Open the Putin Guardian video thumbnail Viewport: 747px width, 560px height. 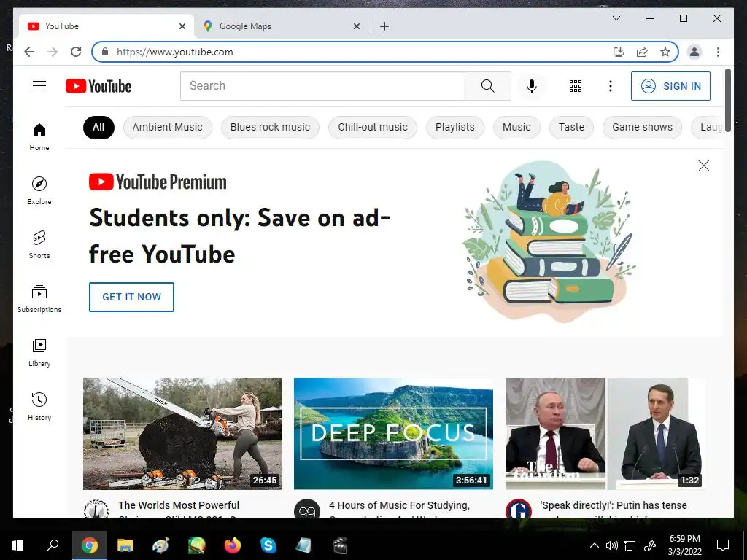(605, 433)
